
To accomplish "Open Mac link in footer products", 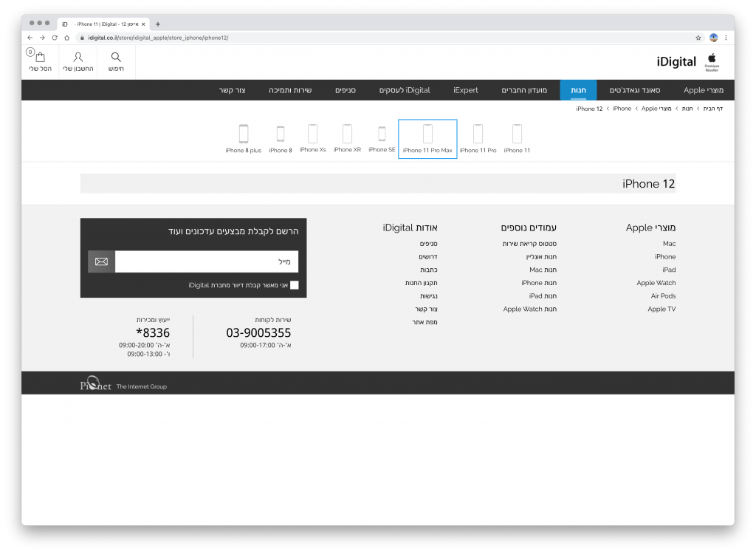I will [x=669, y=244].
